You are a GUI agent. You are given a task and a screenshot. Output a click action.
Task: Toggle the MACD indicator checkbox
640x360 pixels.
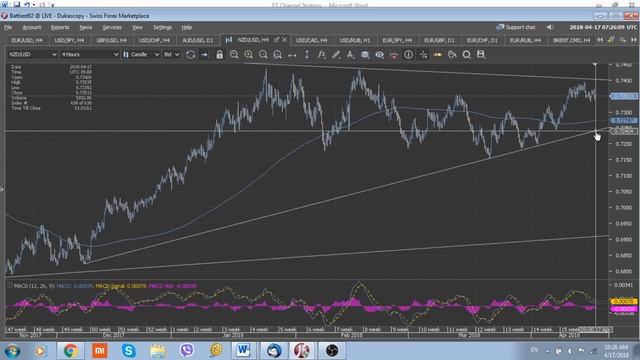(x=10, y=286)
